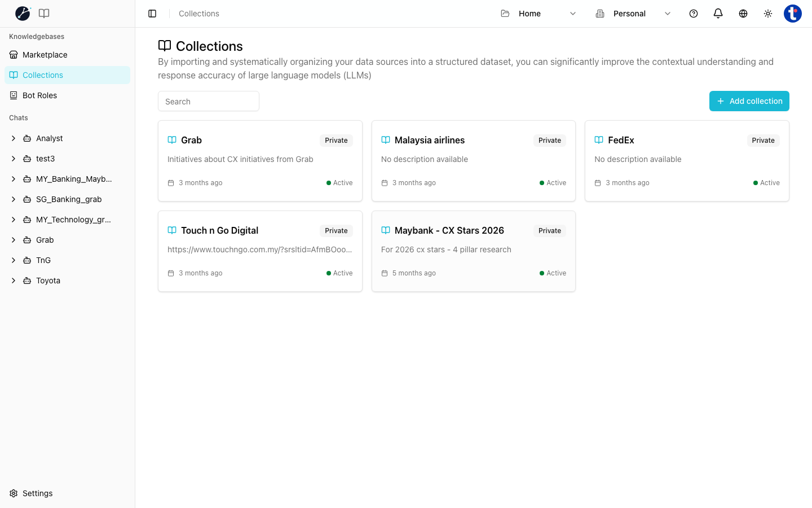Screen dimensions: 812x508
Task: Expand the TnG chat group
Action: (14, 260)
